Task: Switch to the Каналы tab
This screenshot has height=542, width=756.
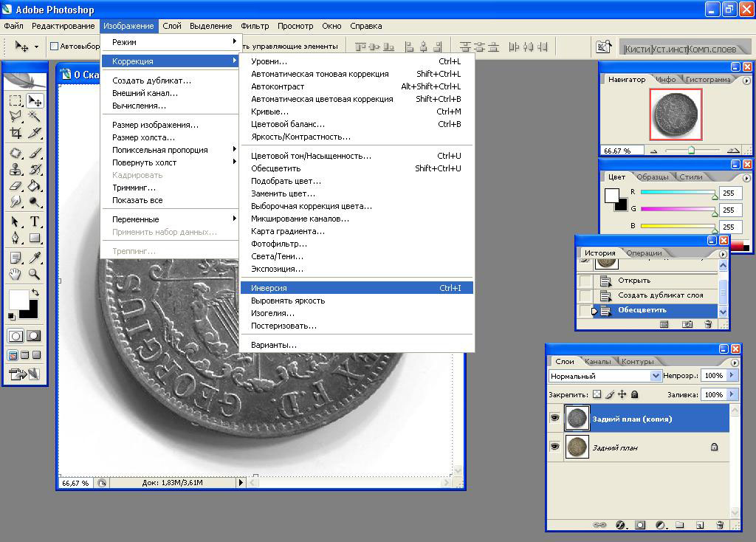Action: 597,361
